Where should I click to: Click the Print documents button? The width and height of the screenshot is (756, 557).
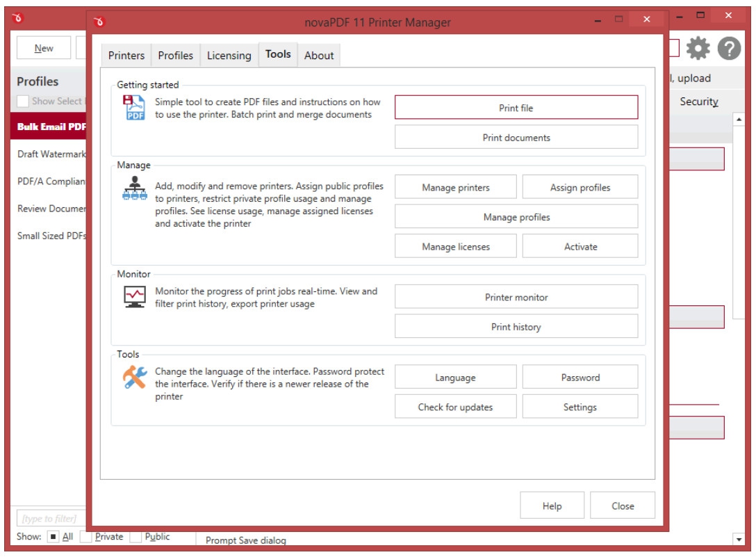pos(516,138)
